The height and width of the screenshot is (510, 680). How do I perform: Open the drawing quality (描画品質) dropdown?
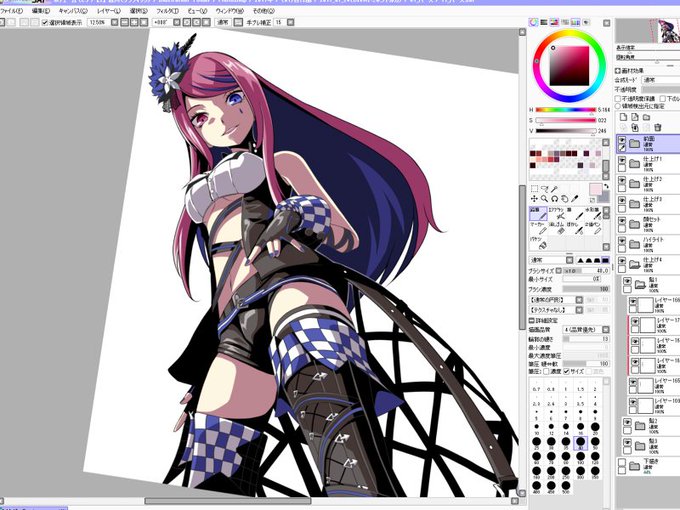point(606,330)
